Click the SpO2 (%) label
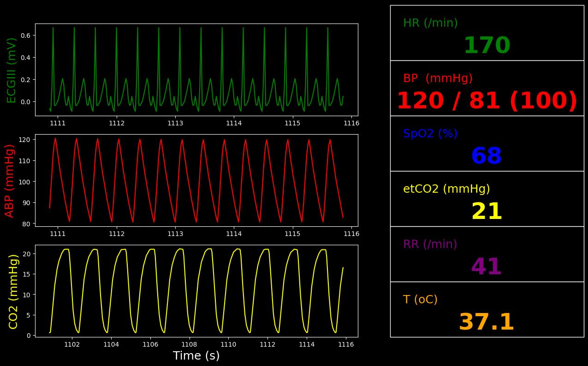This screenshot has width=588, height=366. 430,134
